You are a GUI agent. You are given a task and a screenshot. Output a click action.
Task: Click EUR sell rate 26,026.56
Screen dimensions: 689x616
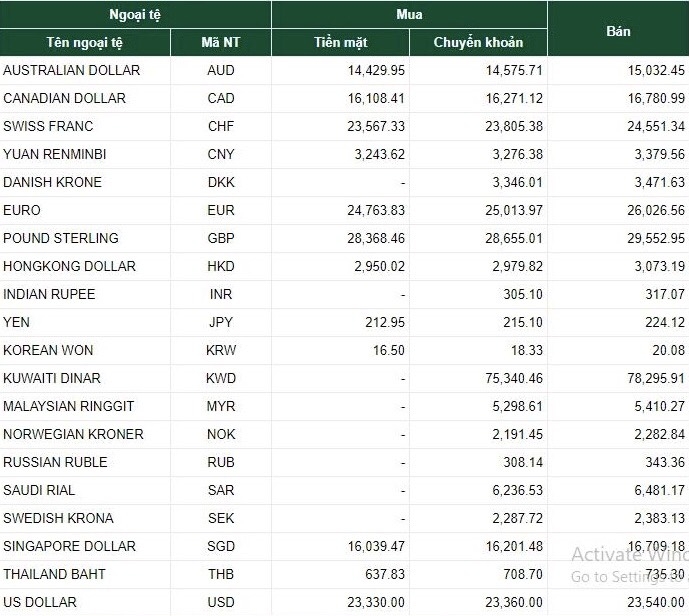[656, 210]
